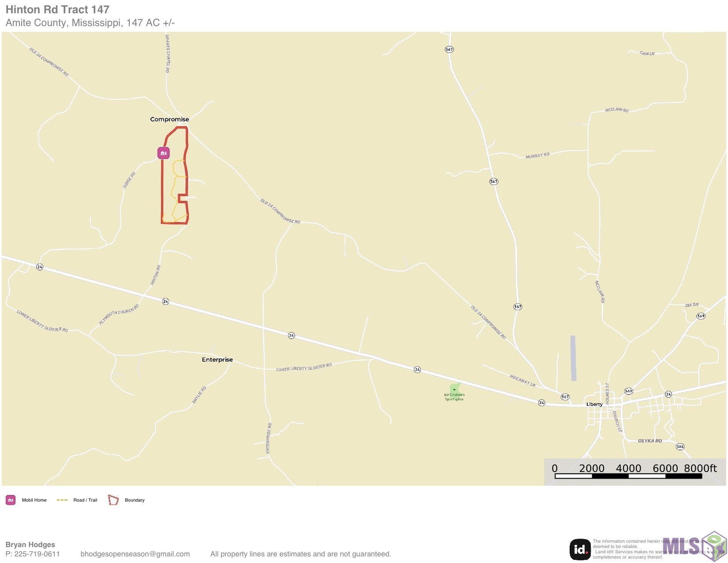728x563 pixels.
Task: Click the Highway 584 shield near Osyka Rd
Action: tap(680, 446)
